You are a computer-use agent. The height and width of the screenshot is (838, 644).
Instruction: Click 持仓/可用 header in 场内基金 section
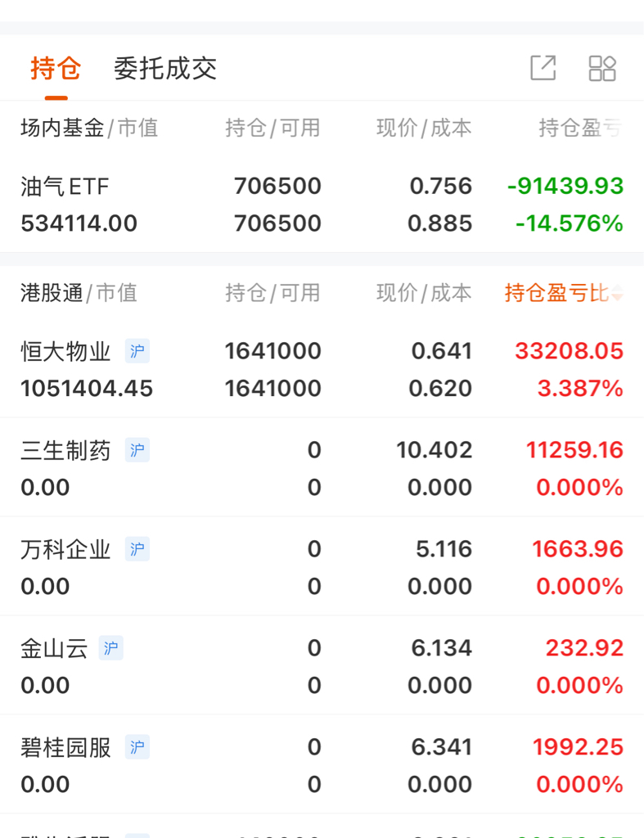(x=272, y=128)
